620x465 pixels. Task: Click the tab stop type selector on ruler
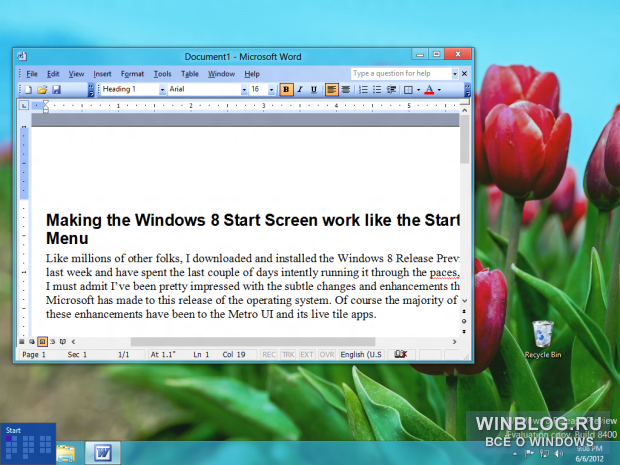point(24,105)
